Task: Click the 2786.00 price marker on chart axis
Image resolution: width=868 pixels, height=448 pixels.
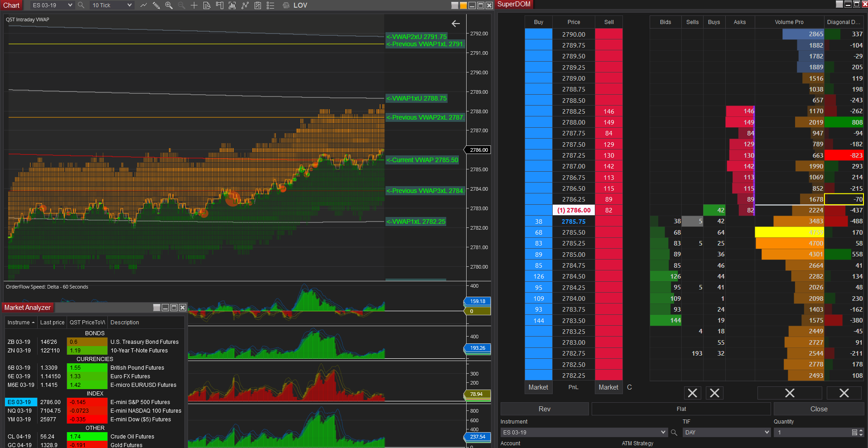Action: click(x=478, y=150)
